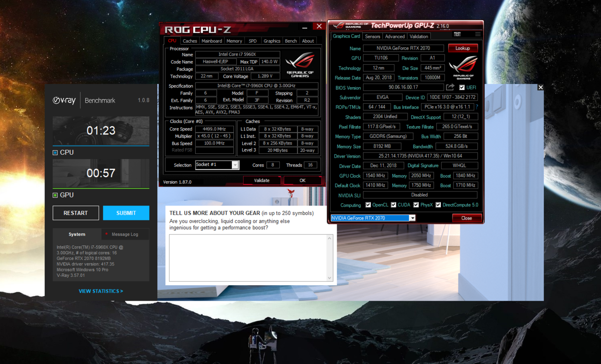Close the ROG CPU-Z window
This screenshot has width=601, height=364.
point(319,27)
